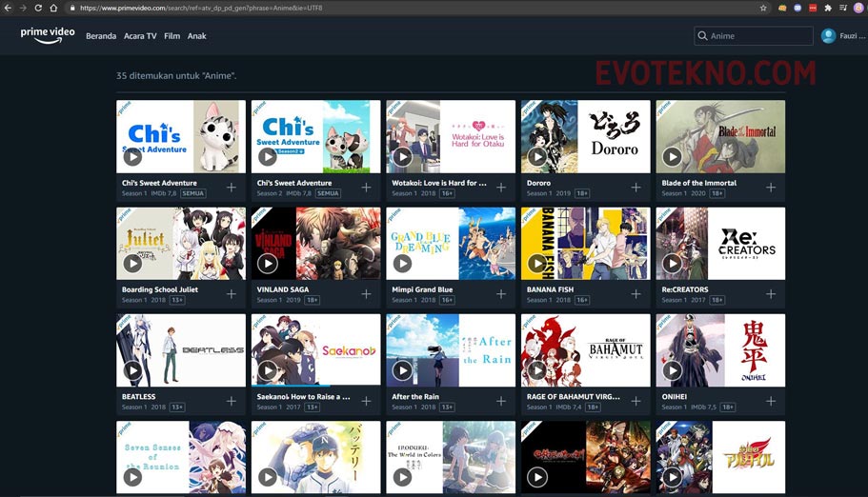The height and width of the screenshot is (497, 868).
Task: Play VINLAND SAGA
Action: click(x=268, y=264)
